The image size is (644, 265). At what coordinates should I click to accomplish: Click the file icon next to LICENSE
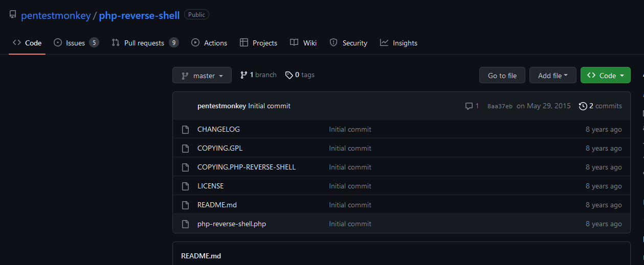186,186
